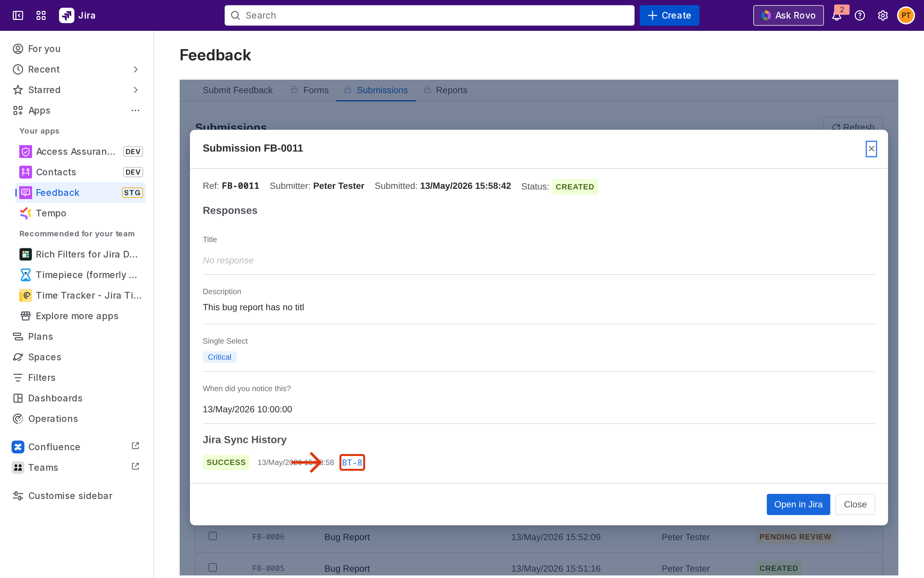
Task: Click Explore more apps
Action: pos(80,316)
